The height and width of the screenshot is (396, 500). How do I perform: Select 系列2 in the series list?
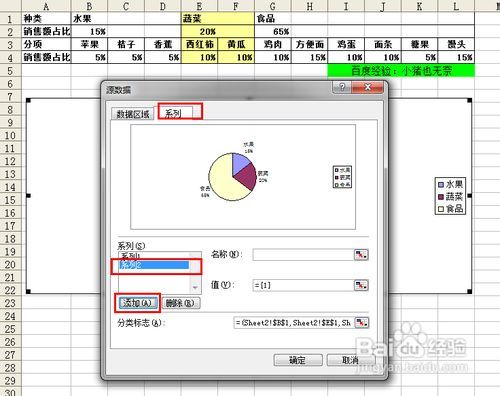point(154,265)
